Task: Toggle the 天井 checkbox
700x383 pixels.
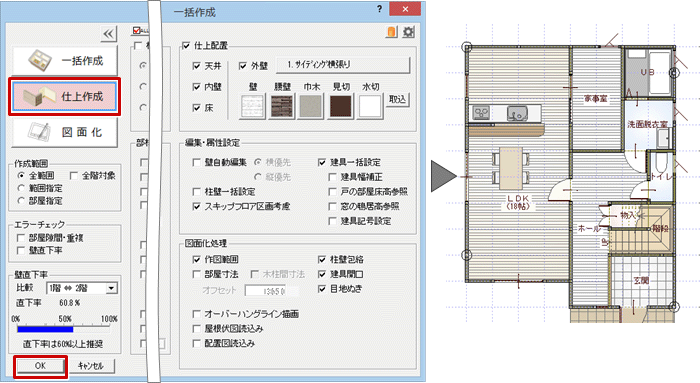Action: click(x=196, y=66)
